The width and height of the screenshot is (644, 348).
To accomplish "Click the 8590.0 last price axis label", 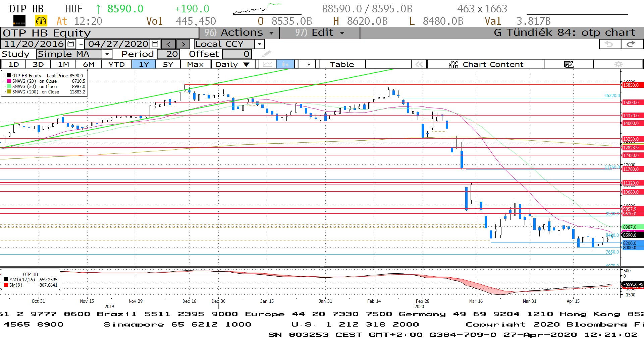I will [633, 235].
